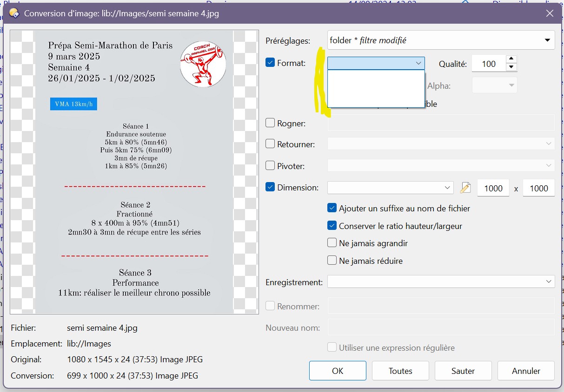Open the Alpha dropdown
Viewport: 564px width, 392px height.
click(x=495, y=85)
